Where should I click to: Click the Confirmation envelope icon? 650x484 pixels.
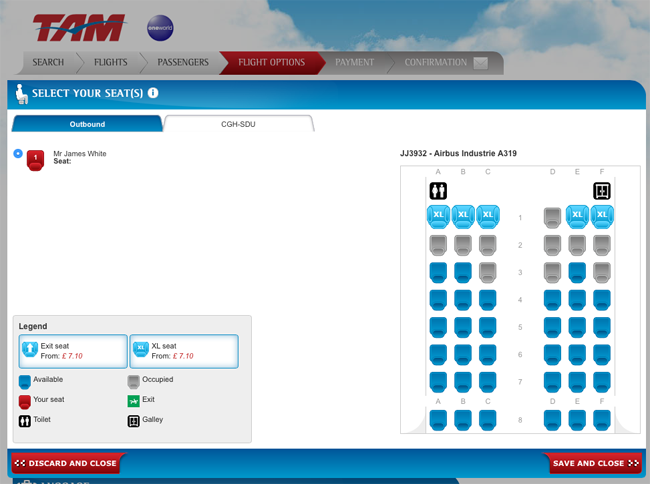[x=480, y=63]
